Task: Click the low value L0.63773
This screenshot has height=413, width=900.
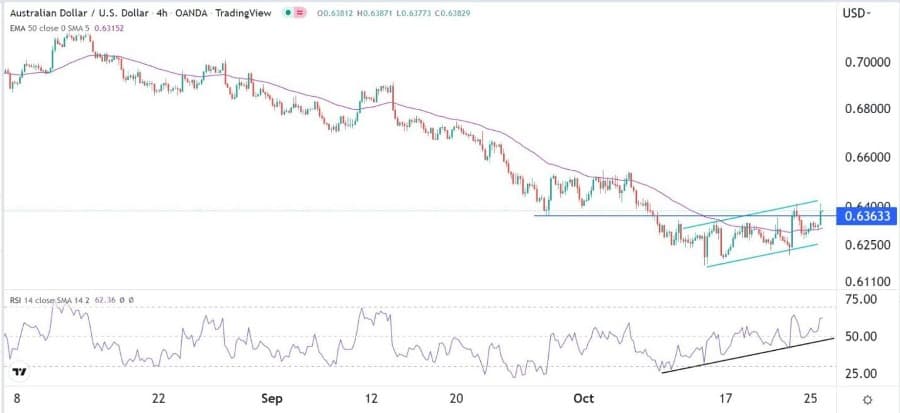Action: tap(414, 12)
